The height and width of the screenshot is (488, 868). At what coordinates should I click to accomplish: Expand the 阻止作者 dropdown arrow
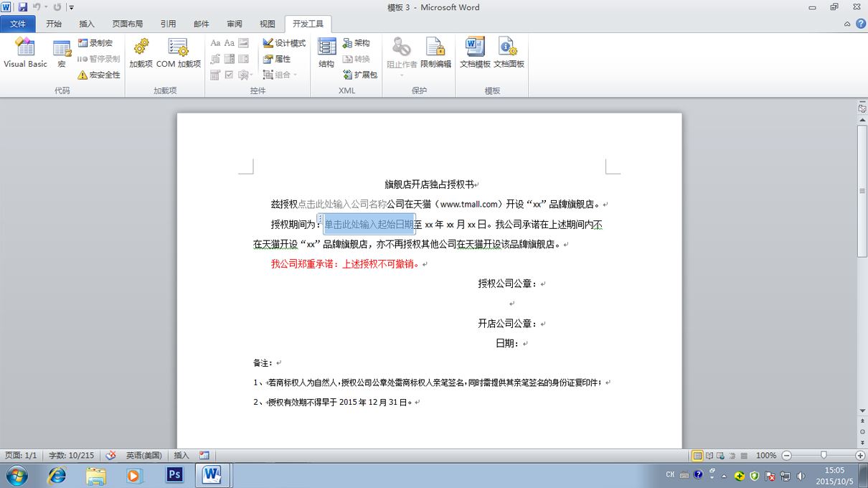pyautogui.click(x=402, y=75)
